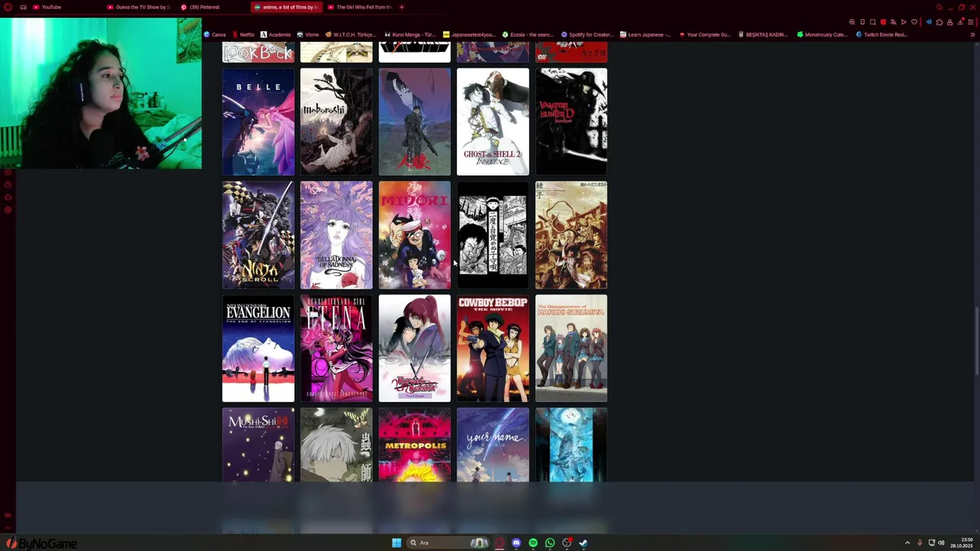980x551 pixels.
Task: Open the Midori film poster
Action: (414, 235)
